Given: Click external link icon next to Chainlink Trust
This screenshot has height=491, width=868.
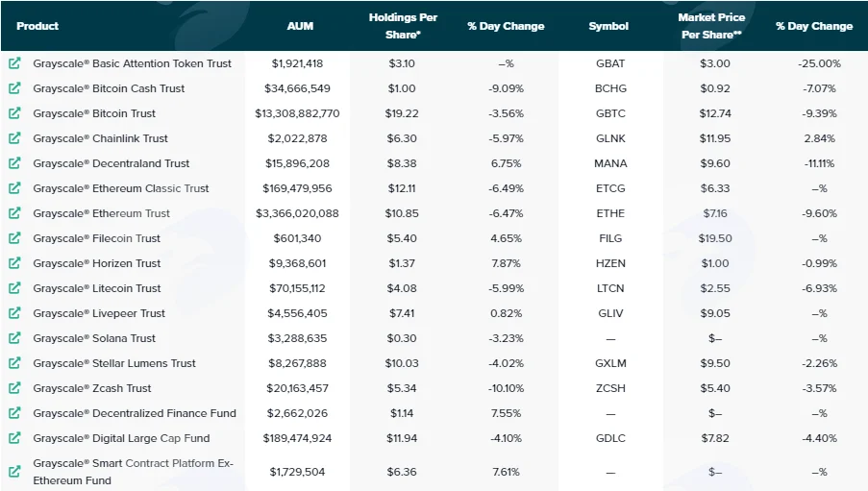Looking at the screenshot, I should pyautogui.click(x=14, y=137).
